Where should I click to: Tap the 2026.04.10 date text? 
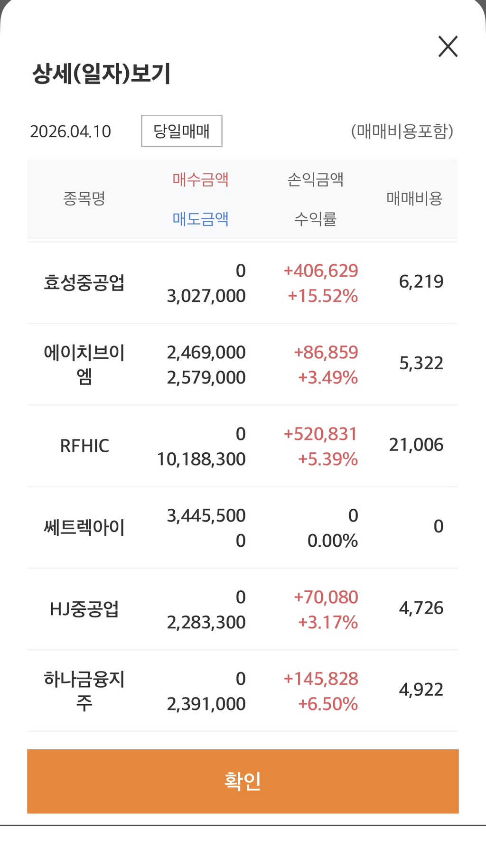click(x=70, y=131)
